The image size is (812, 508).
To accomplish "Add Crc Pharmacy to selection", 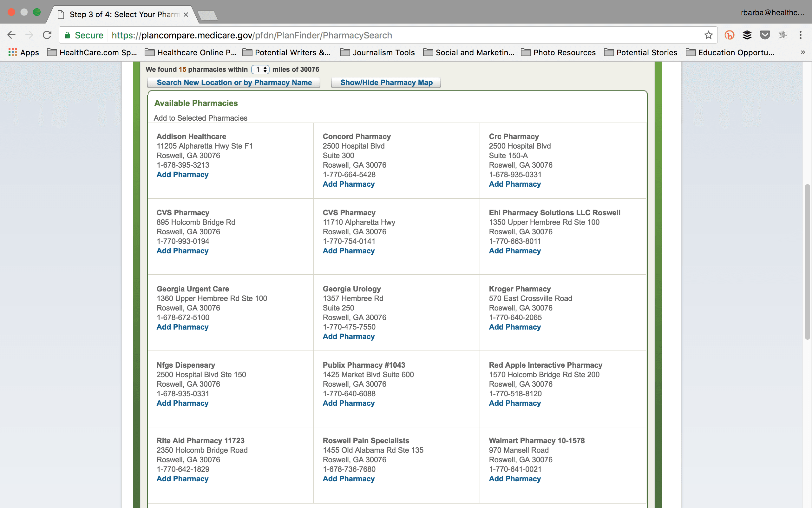I will pos(515,184).
